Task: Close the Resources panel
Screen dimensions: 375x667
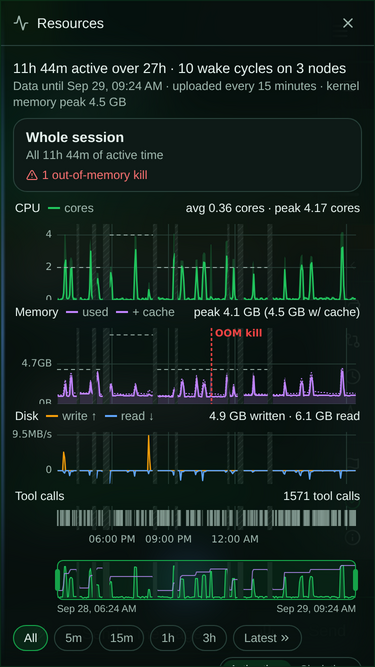Action: (x=348, y=23)
